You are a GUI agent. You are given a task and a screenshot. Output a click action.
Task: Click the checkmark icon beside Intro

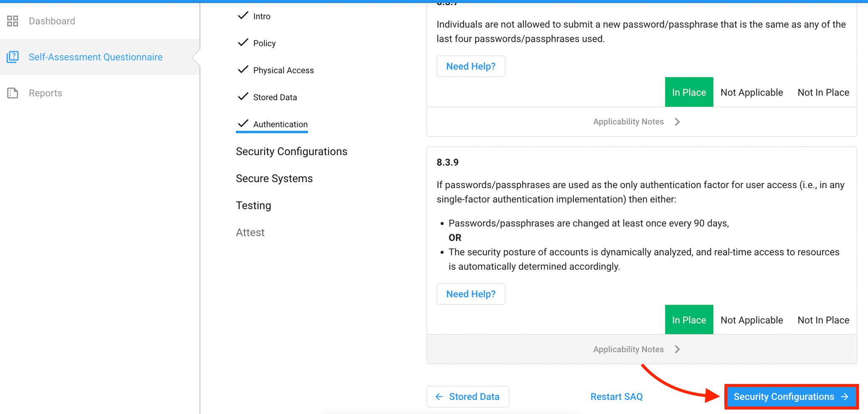pyautogui.click(x=243, y=16)
